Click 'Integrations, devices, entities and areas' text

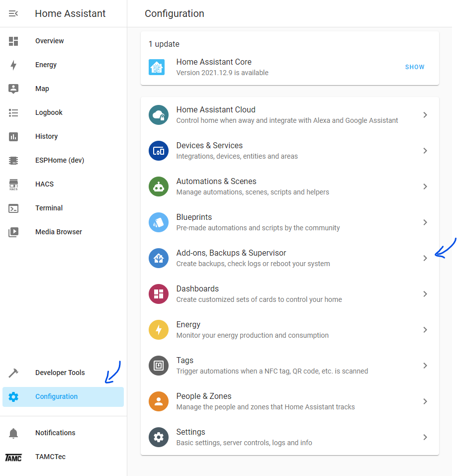237,156
